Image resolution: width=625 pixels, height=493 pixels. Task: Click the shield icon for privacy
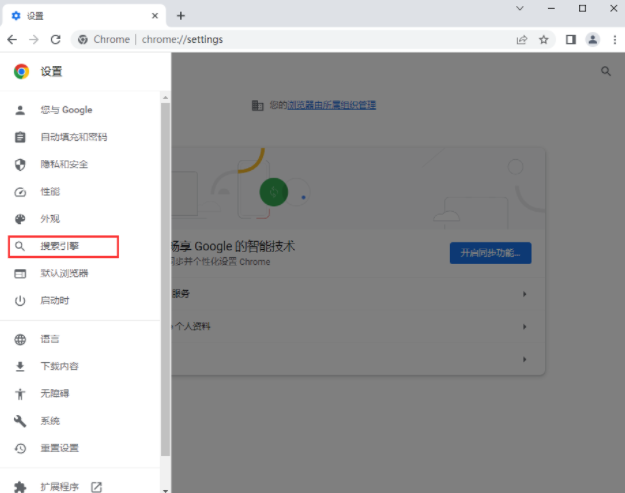click(20, 164)
